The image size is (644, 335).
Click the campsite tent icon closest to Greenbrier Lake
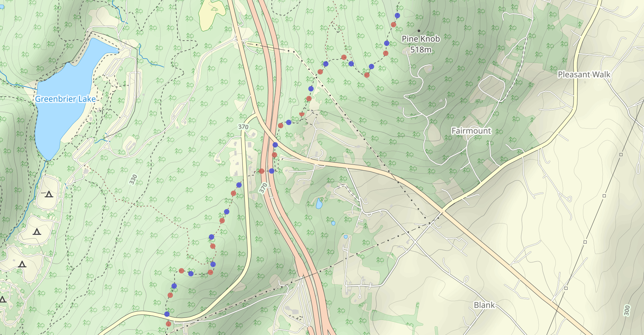click(x=49, y=194)
